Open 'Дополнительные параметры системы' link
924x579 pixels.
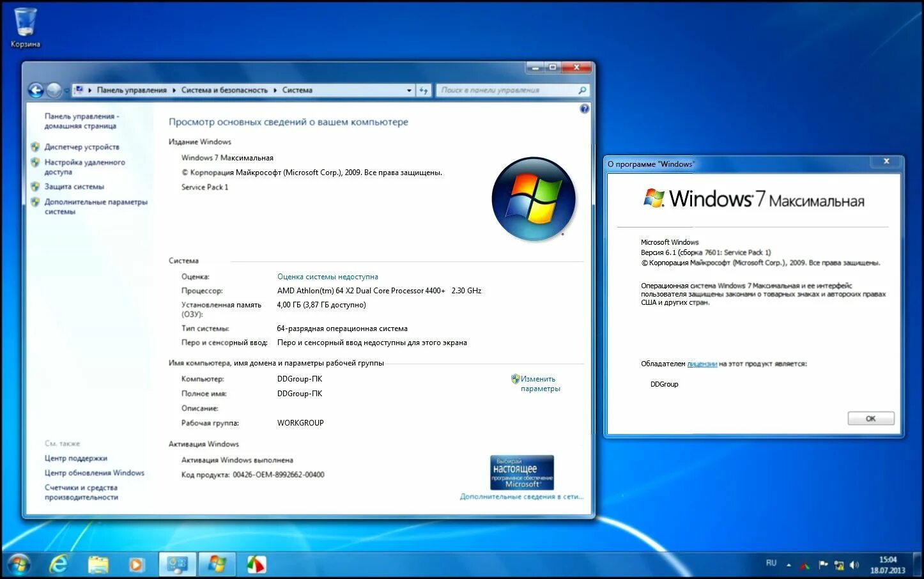point(96,206)
